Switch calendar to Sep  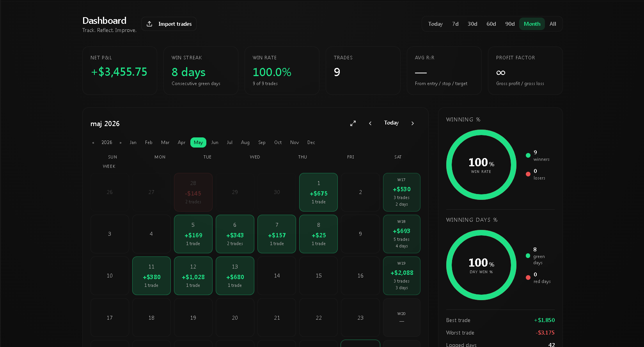click(262, 142)
